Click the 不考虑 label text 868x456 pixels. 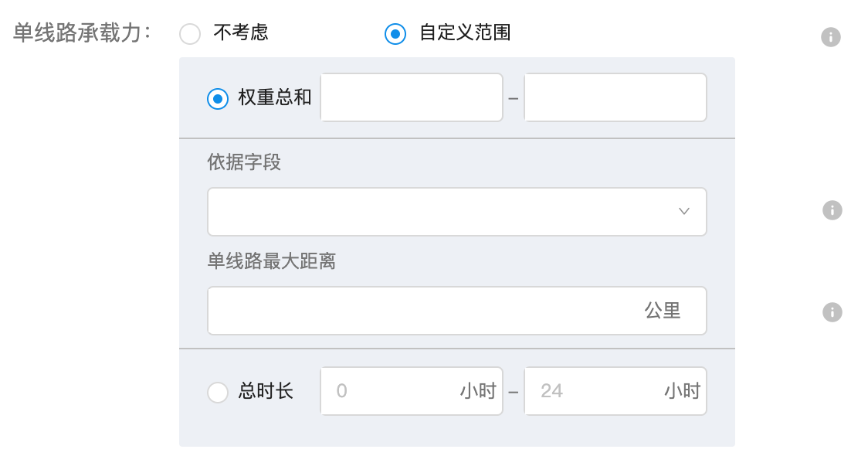tap(241, 32)
